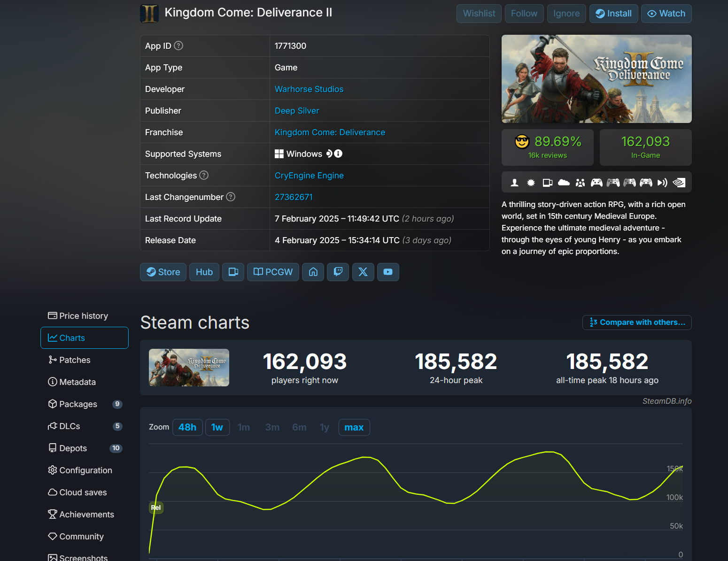728x561 pixels.
Task: Open the community Hub link button
Action: pos(204,272)
